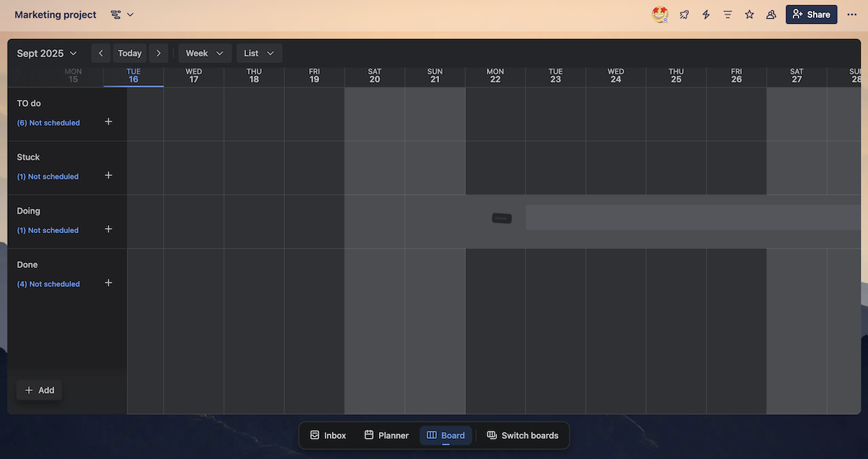Click the Switch boards icon
The height and width of the screenshot is (459, 868).
point(523,435)
